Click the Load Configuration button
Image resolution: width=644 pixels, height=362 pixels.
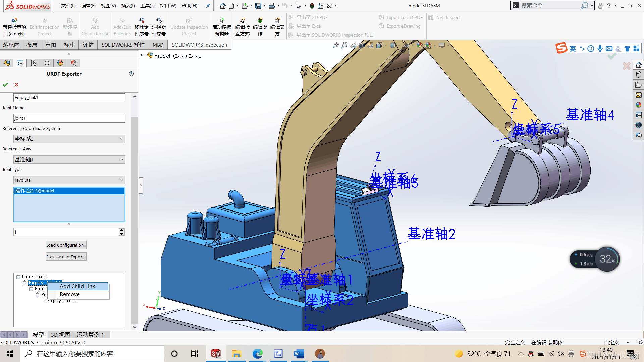pos(65,244)
